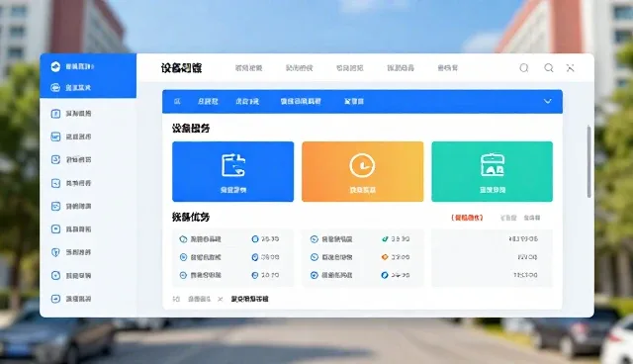Click the vertical scrollbar thumb of main panel
This screenshot has width=633, height=364.
click(x=589, y=161)
